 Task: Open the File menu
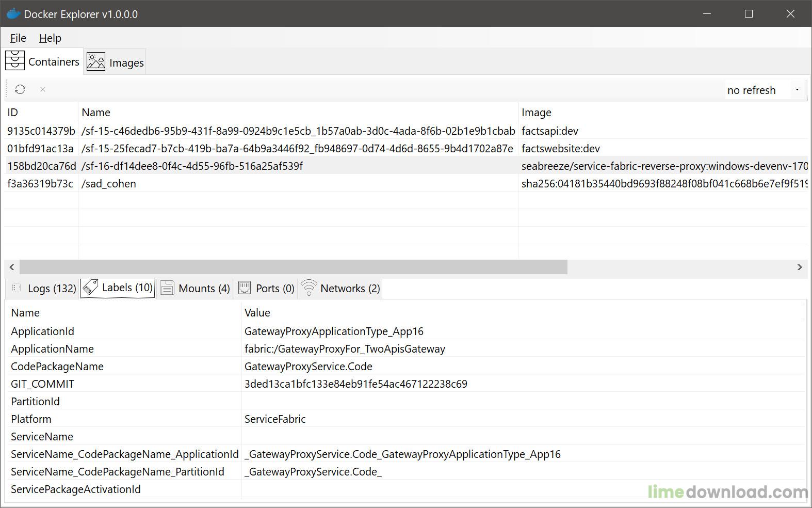click(x=18, y=38)
